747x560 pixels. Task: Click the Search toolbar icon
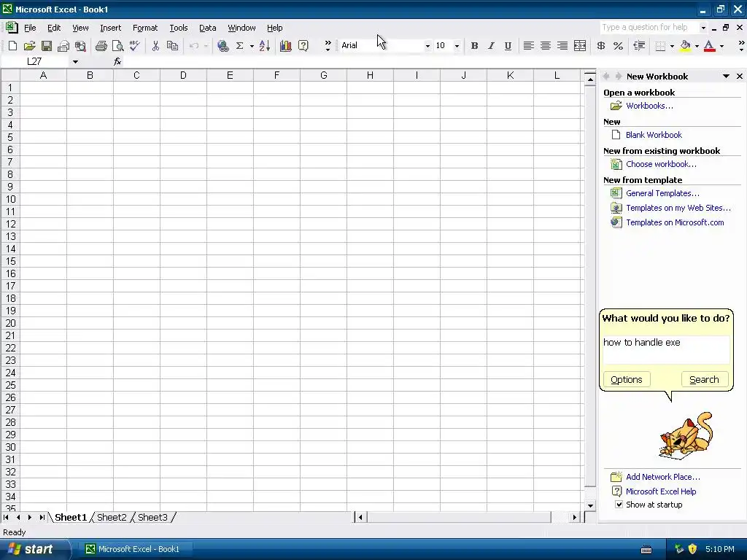[80, 46]
